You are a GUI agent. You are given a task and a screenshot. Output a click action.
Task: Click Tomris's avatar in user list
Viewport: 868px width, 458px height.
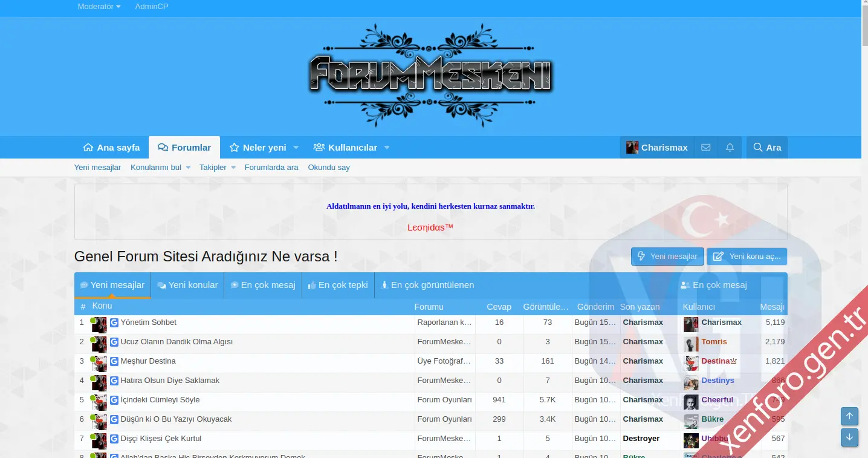tap(691, 344)
